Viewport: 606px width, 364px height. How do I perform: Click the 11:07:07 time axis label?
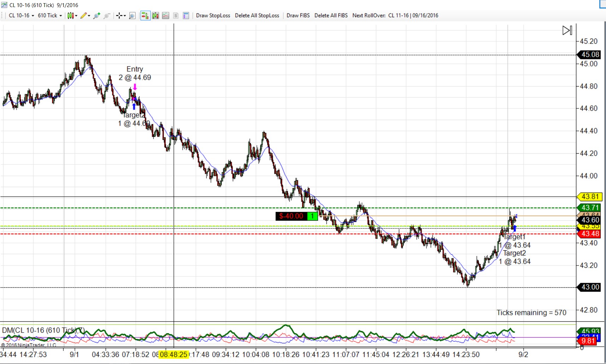(346, 354)
